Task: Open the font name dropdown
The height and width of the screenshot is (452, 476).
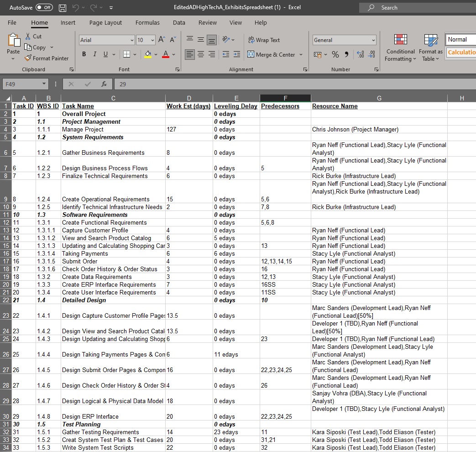Action: click(x=131, y=40)
